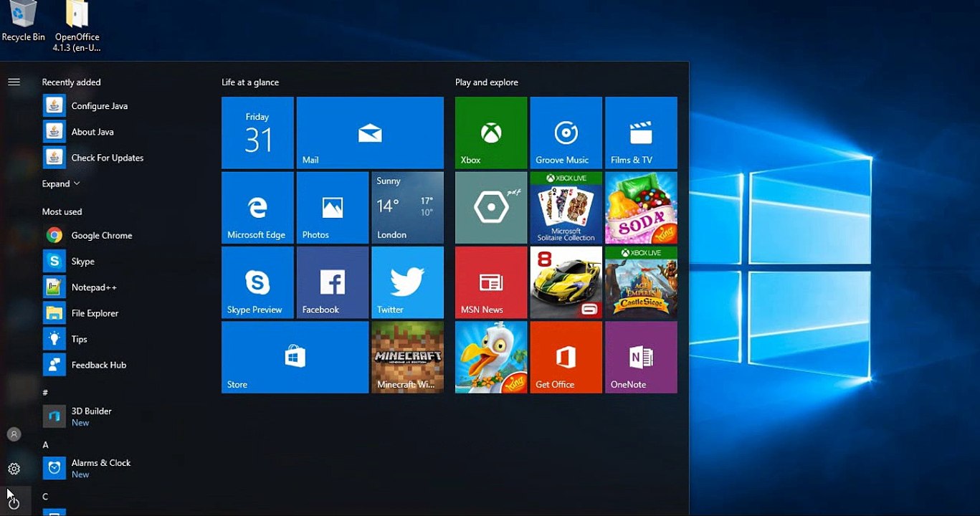Click the Power button icon
The width and height of the screenshot is (980, 516).
14,502
